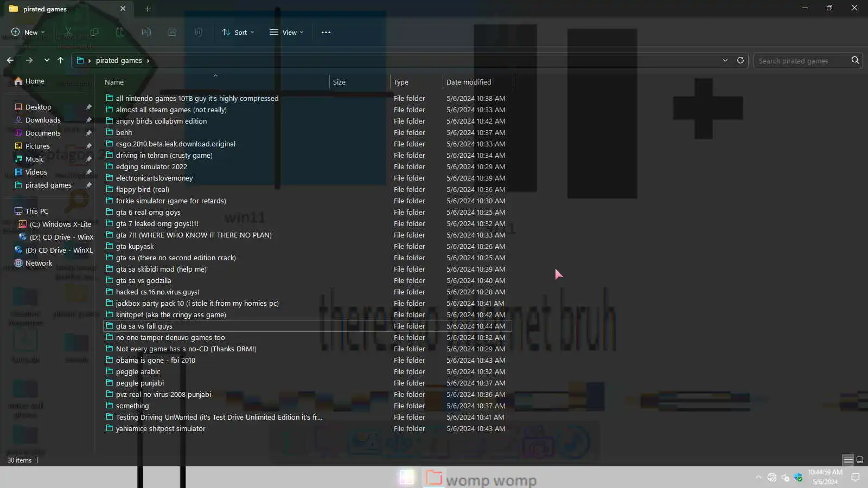This screenshot has width=868, height=488.
Task: Select 'hacked cs.16.no.virus.guys!' folder
Action: [307, 292]
